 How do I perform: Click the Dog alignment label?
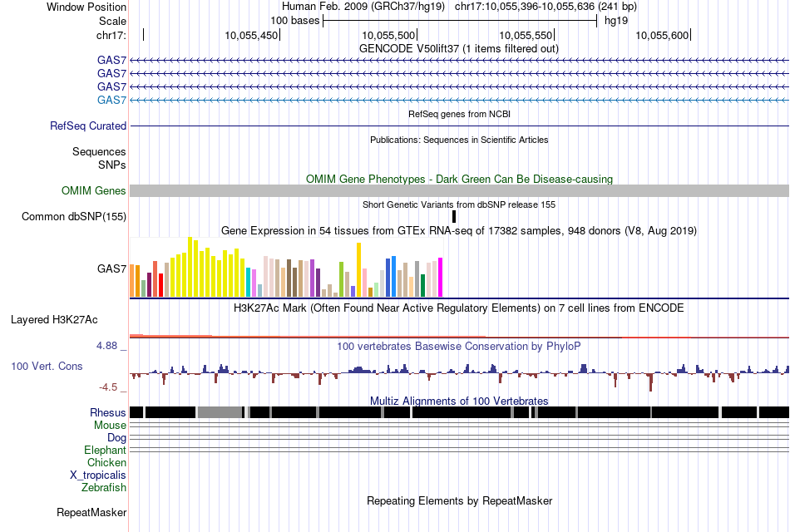[x=116, y=438]
